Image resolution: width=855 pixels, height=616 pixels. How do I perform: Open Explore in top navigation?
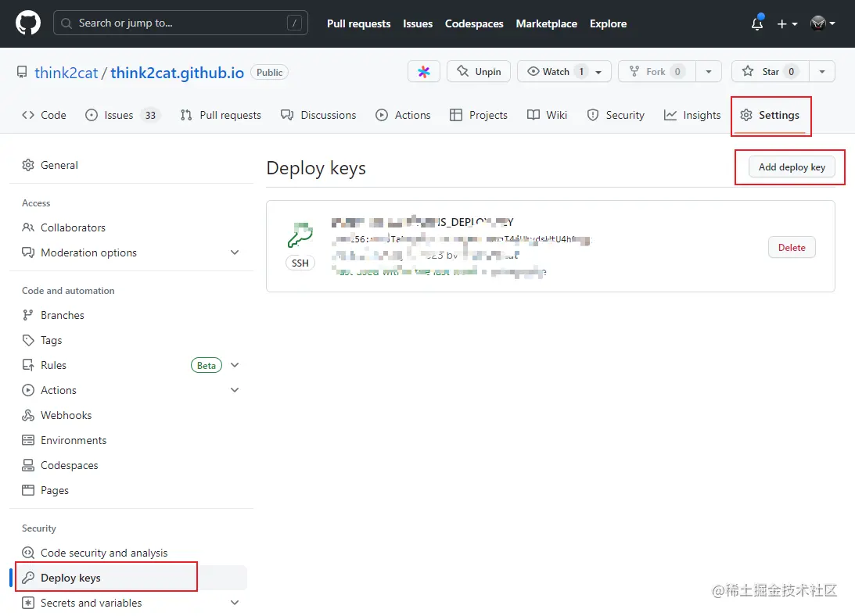[608, 23]
